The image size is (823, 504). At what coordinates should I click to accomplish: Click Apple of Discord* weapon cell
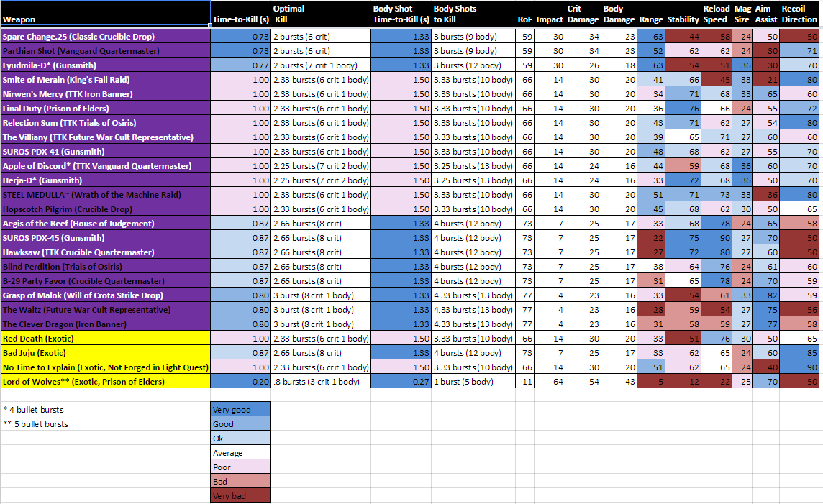pos(106,166)
